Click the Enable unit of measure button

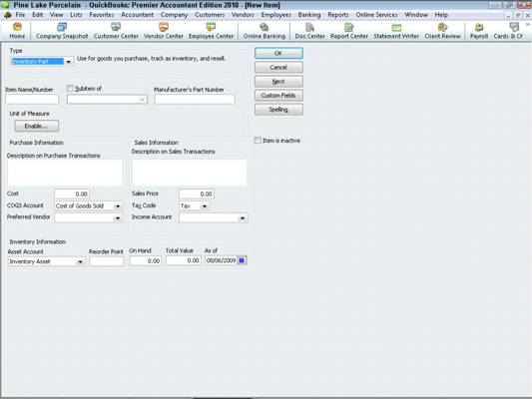click(37, 126)
